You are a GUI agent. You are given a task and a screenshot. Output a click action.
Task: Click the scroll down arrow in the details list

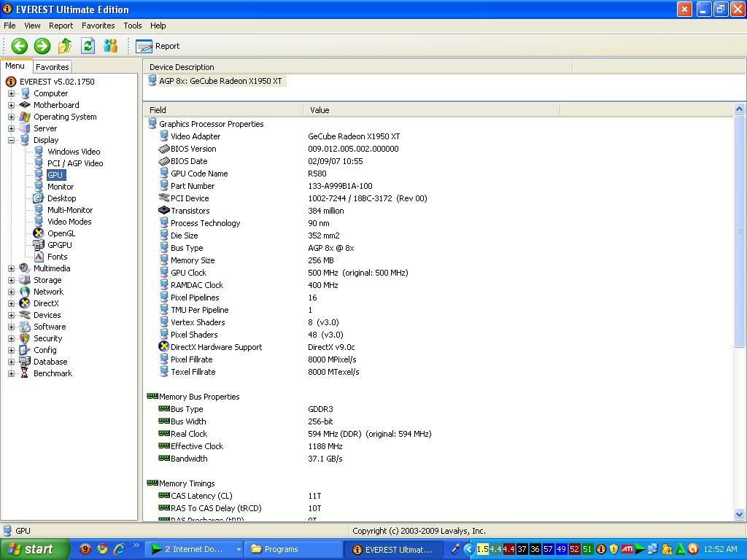(x=740, y=515)
